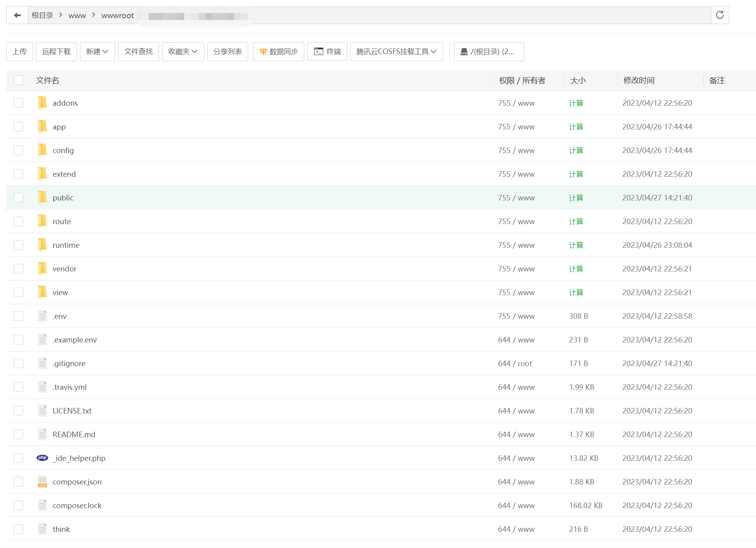Sort files by 修改时间 column header
This screenshot has width=756, height=548.
pyautogui.click(x=639, y=80)
